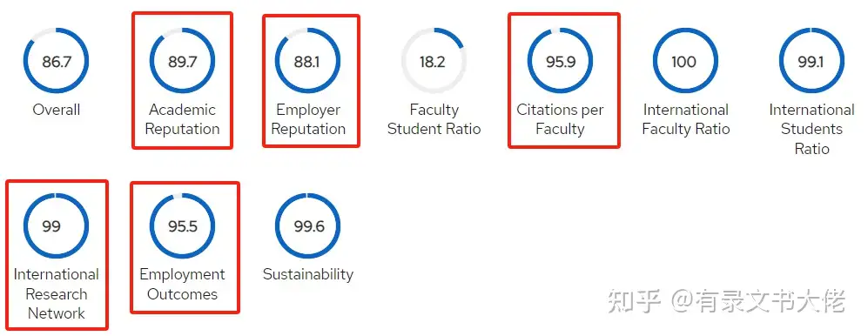Select the Academic Reputation 89.7 ring
The height and width of the screenshot is (336, 868).
point(182,60)
